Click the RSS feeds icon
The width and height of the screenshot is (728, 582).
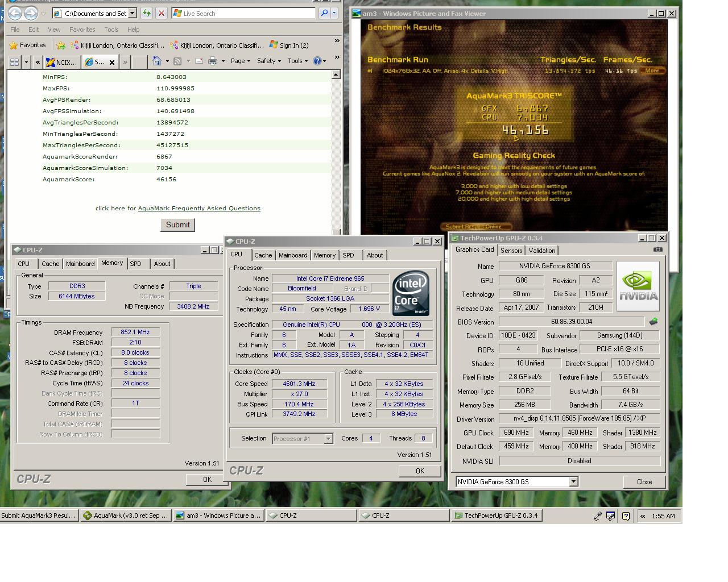click(177, 61)
